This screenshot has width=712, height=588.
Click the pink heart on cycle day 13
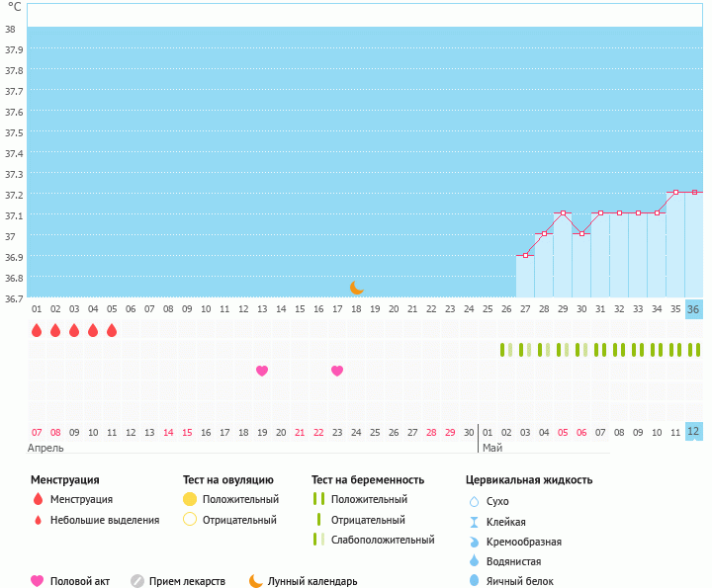(262, 371)
